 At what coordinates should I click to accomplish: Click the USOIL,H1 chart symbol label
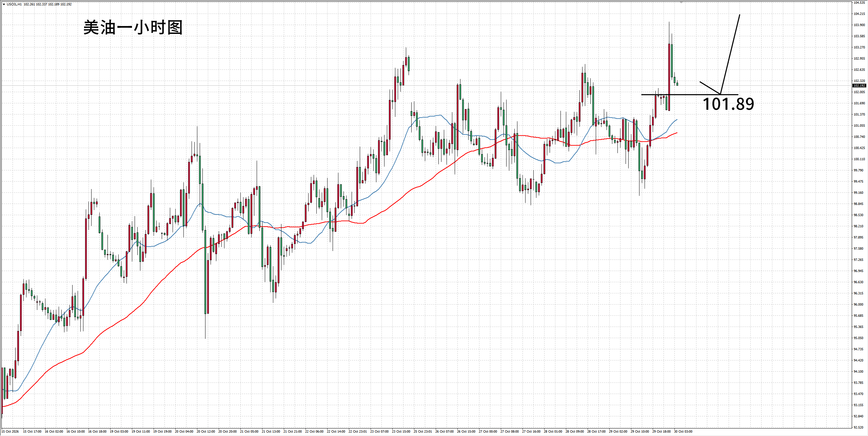point(14,4)
